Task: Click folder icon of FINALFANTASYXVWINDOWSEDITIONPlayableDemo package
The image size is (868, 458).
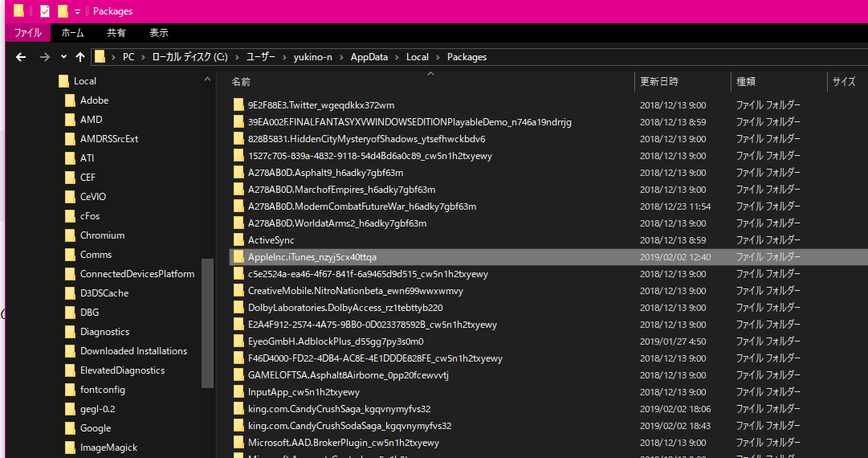Action: click(x=238, y=122)
